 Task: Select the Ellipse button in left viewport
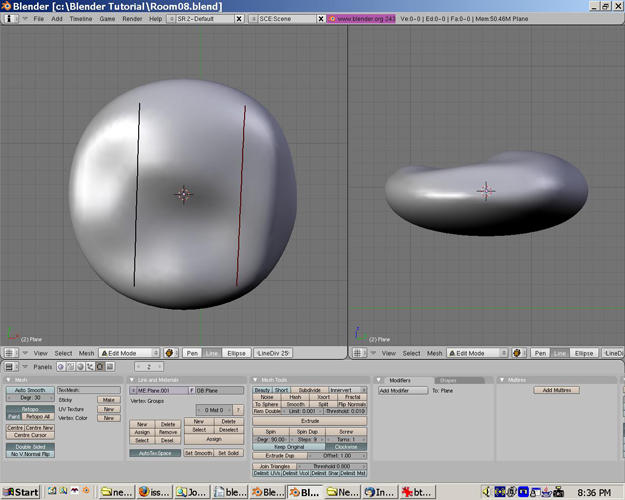[236, 353]
